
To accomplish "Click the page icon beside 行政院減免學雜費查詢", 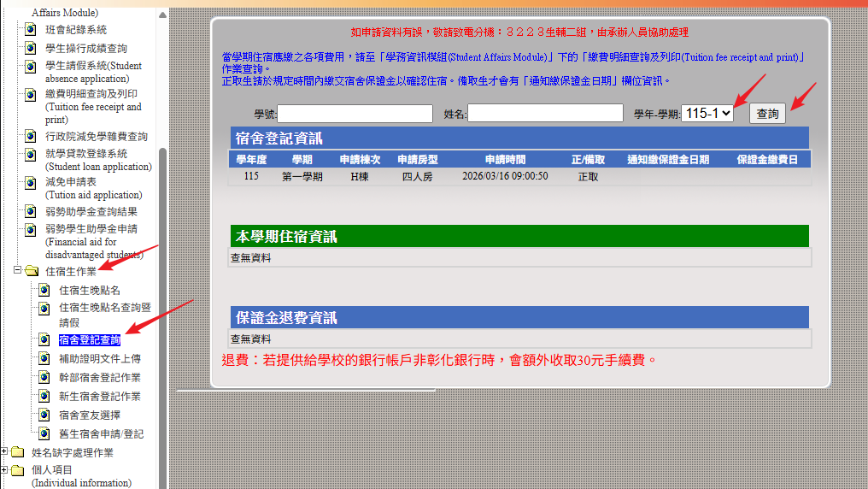I will tap(31, 137).
